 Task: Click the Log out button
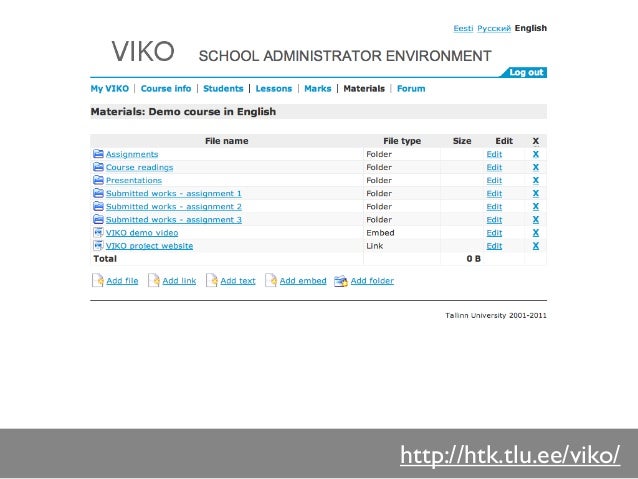pos(524,72)
